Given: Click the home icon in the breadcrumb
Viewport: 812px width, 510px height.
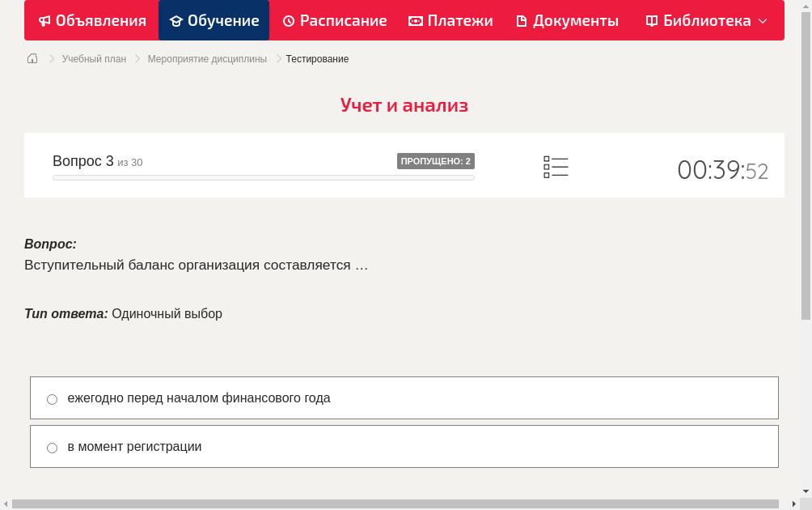Looking at the screenshot, I should click(32, 58).
